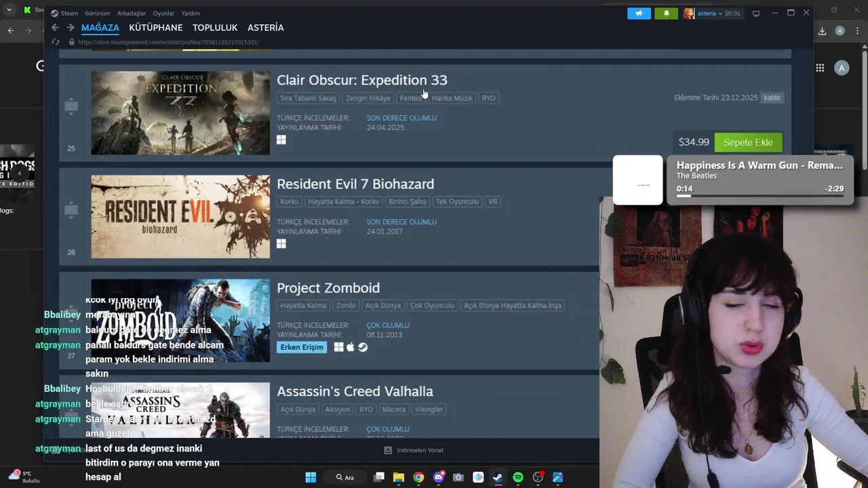Open the Steam menu
868x488 pixels.
pos(64,13)
